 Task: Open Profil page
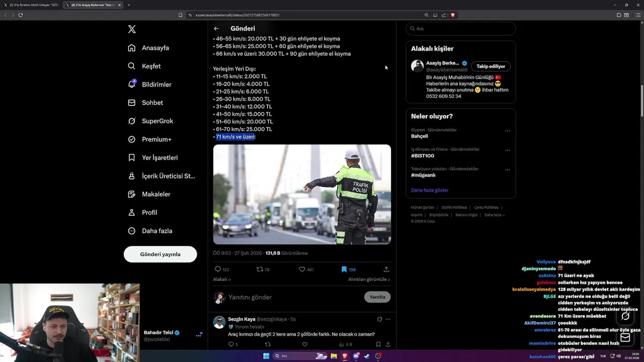click(142, 213)
